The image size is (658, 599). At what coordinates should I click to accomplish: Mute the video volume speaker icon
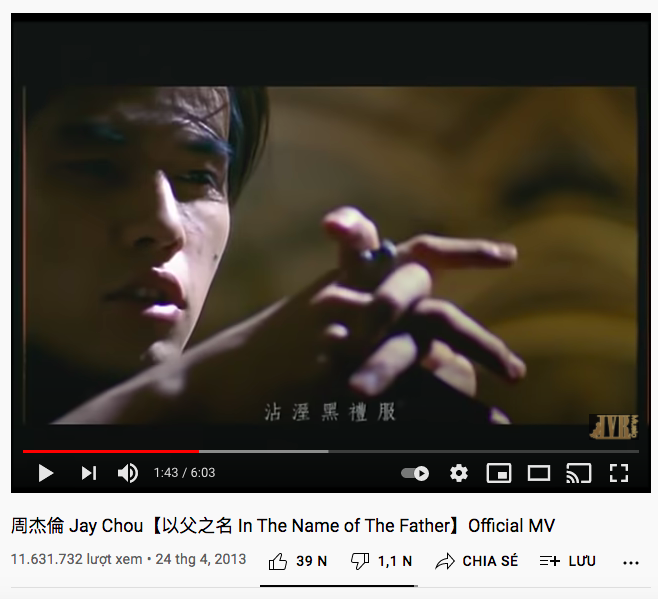128,473
